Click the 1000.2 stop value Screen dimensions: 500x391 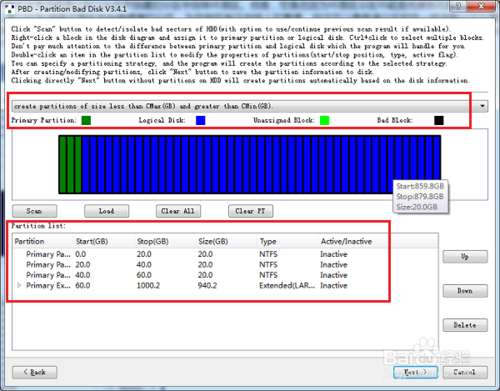[148, 285]
